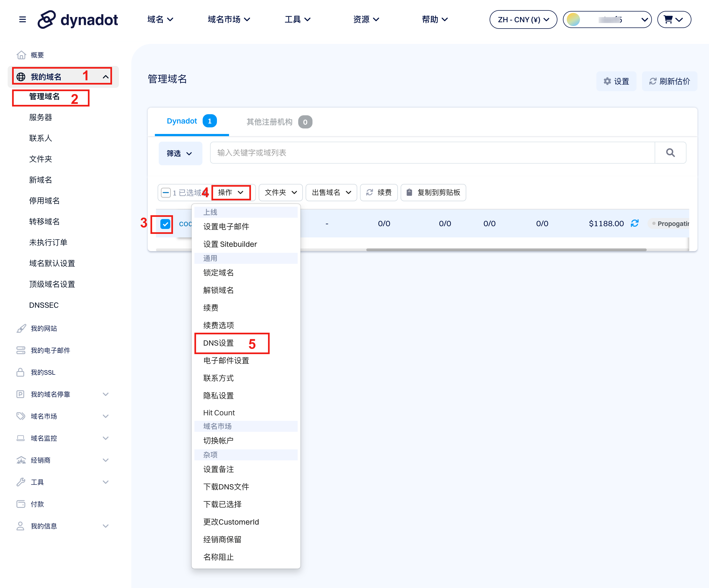This screenshot has height=588, width=709.
Task: Click the keyword search input field
Action: (x=432, y=153)
